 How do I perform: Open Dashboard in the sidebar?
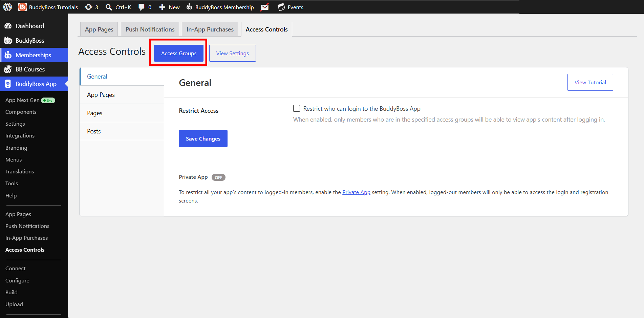pyautogui.click(x=34, y=26)
